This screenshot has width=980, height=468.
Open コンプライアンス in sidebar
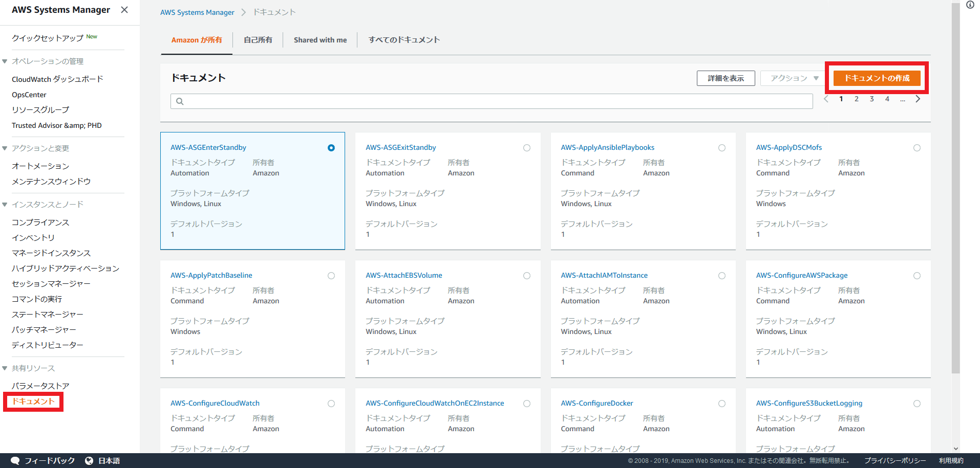[40, 222]
